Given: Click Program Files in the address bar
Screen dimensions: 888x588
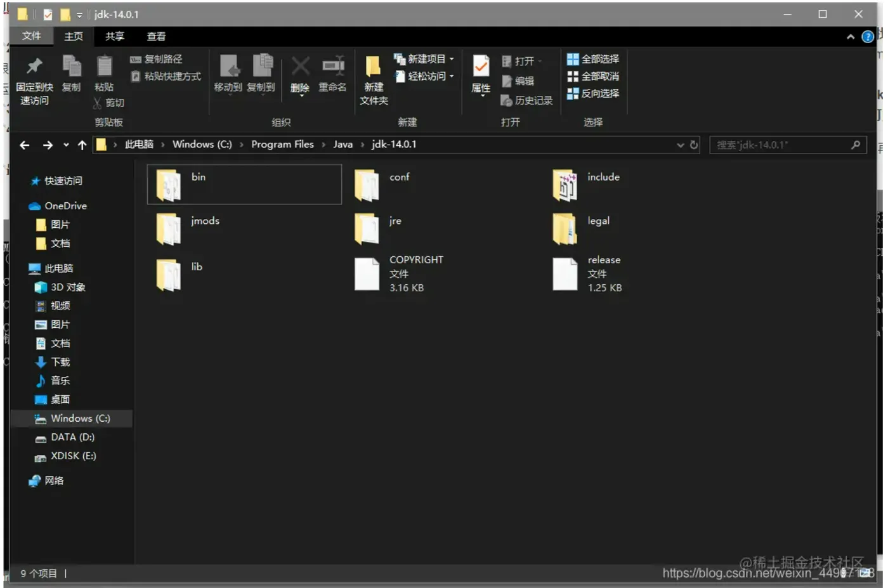Looking at the screenshot, I should point(282,144).
